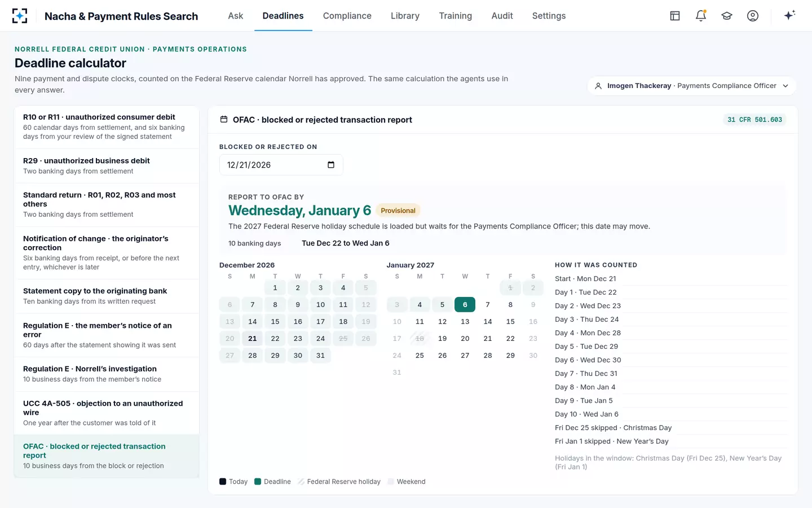Click the Deadline legend swatch
Screen dimensions: 812x508
[x=258, y=481]
